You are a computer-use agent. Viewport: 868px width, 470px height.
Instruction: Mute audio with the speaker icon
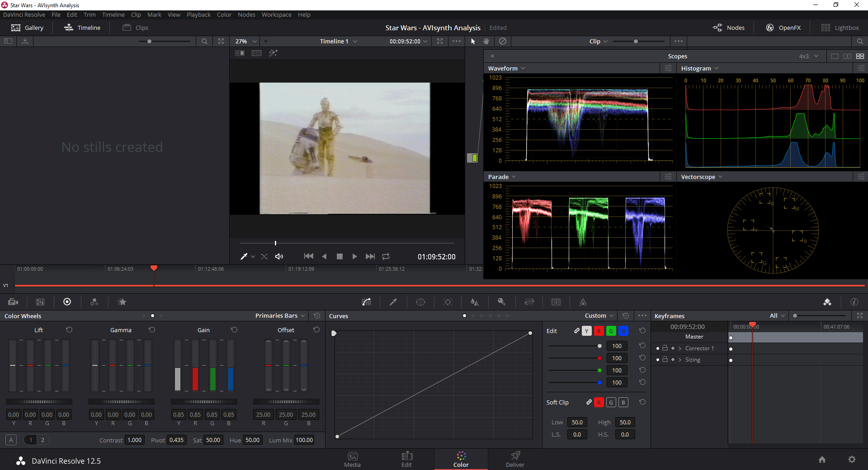click(x=279, y=256)
